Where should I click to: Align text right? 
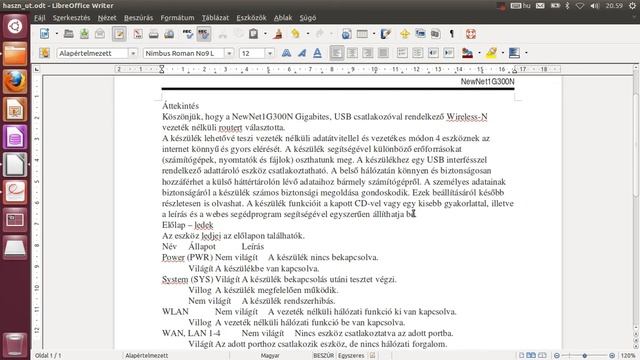[368, 53]
